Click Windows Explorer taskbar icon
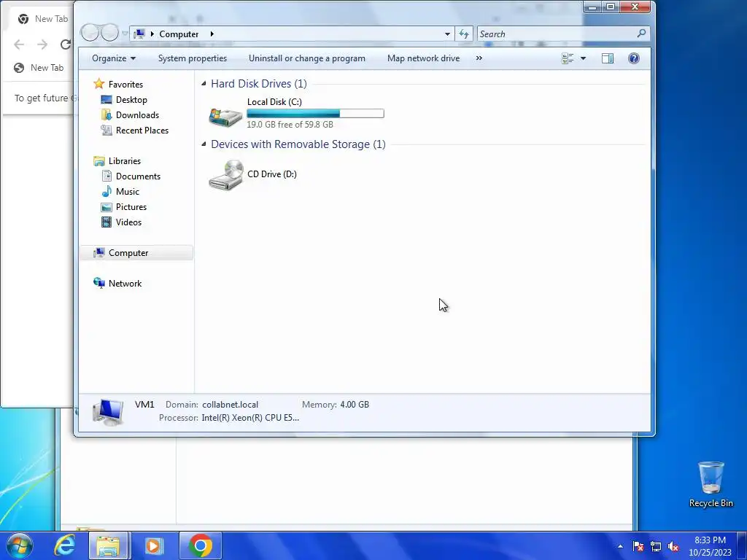The image size is (747, 560). point(108,545)
